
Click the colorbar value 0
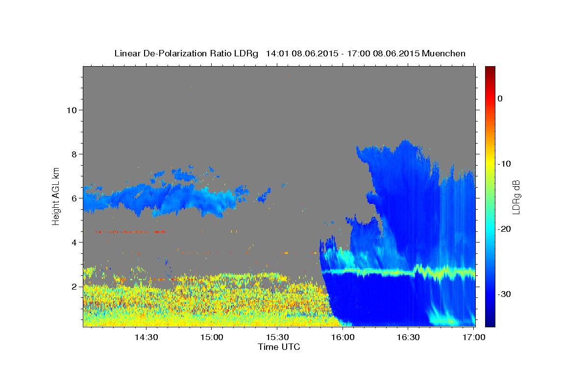[500, 98]
